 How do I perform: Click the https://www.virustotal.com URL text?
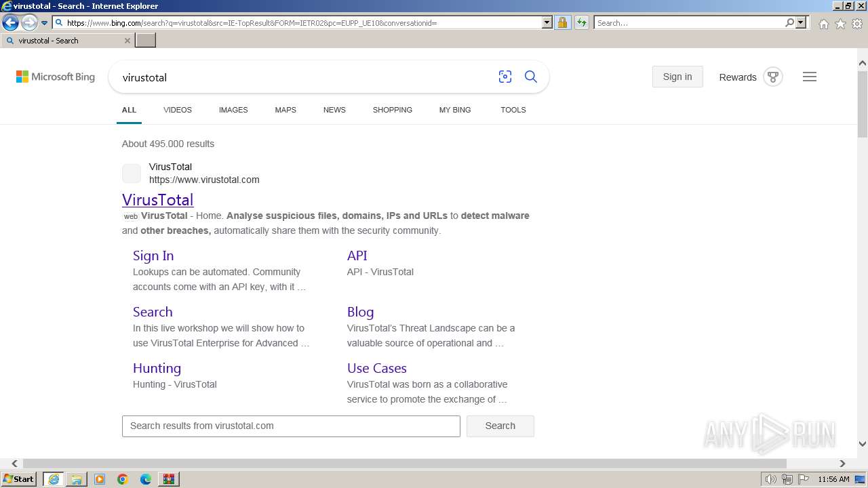click(x=204, y=180)
